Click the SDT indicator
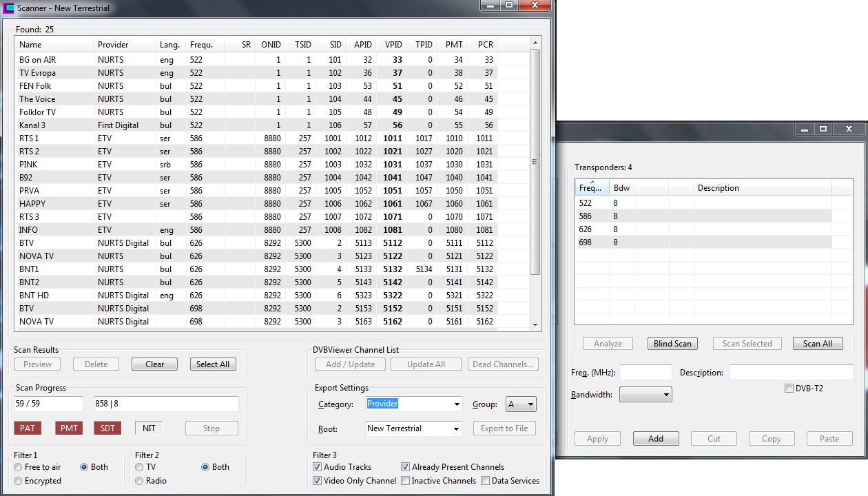Image resolution: width=868 pixels, height=496 pixels. 107,428
